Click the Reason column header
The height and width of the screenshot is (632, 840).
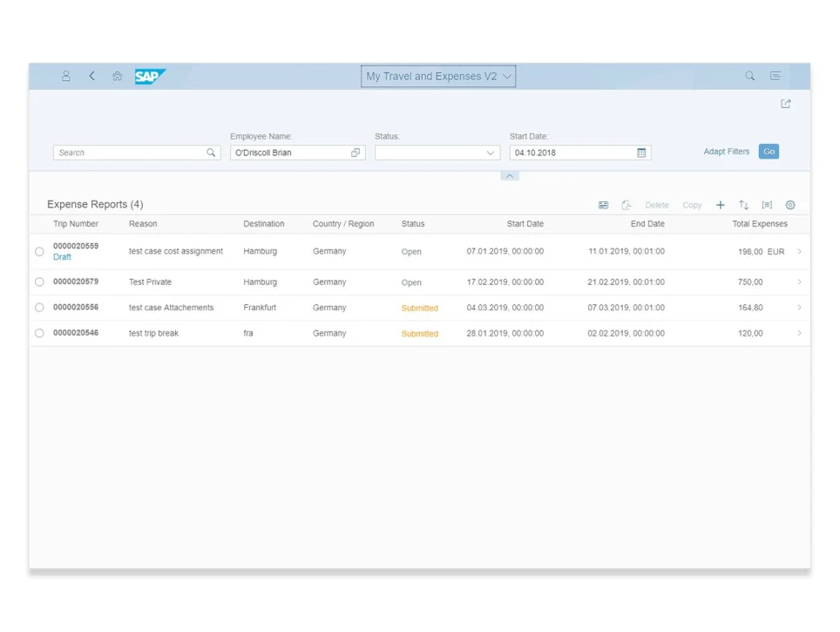click(143, 224)
